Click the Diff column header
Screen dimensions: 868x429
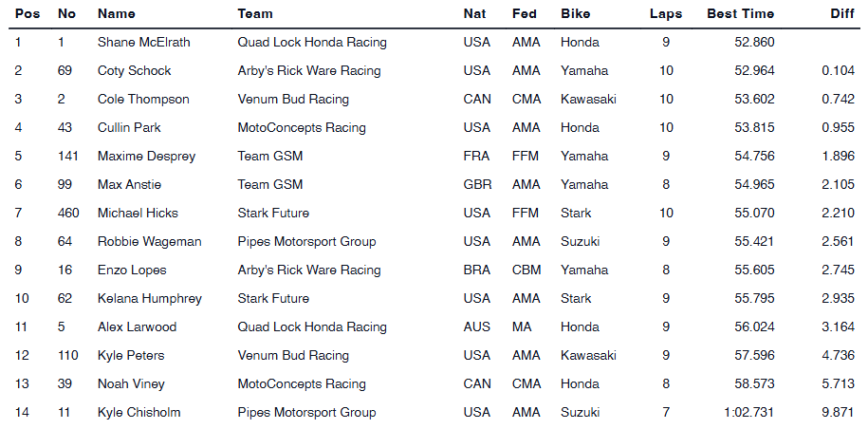(x=840, y=14)
